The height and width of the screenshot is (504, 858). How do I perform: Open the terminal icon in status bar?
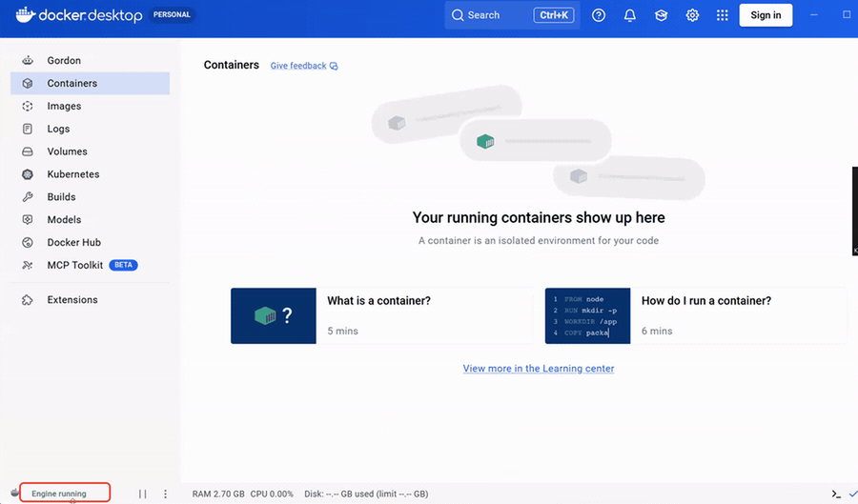pos(836,494)
